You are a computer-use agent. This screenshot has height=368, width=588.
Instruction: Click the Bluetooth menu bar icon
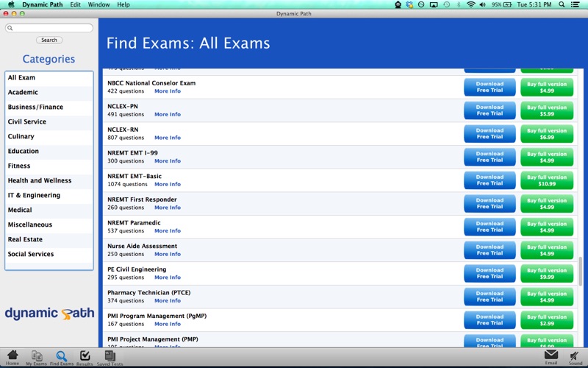click(x=458, y=4)
